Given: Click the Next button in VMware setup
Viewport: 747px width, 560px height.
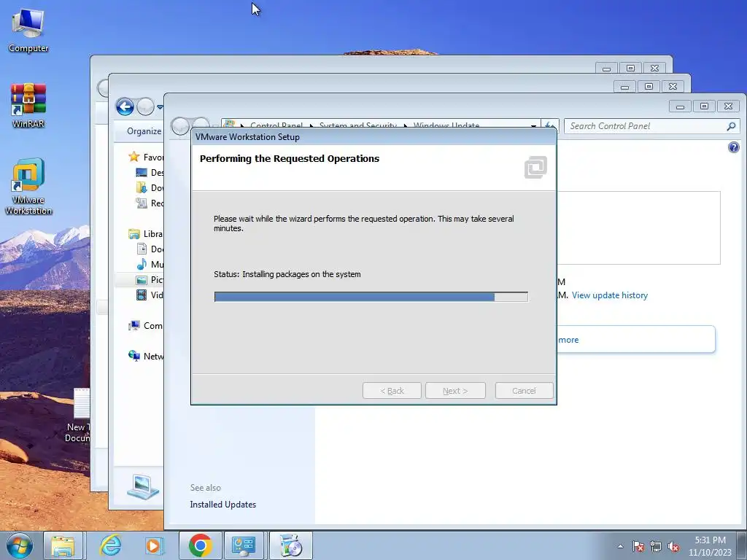Looking at the screenshot, I should click(x=455, y=391).
